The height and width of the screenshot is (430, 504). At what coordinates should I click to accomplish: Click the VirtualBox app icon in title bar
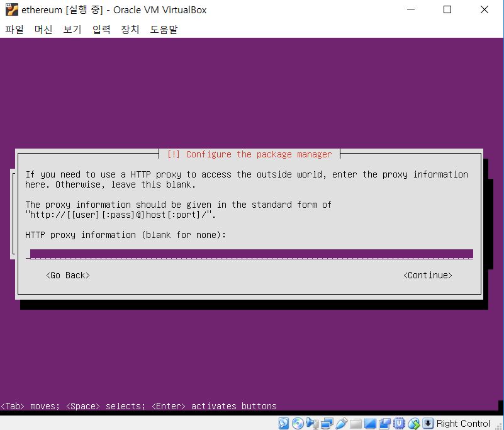point(12,9)
